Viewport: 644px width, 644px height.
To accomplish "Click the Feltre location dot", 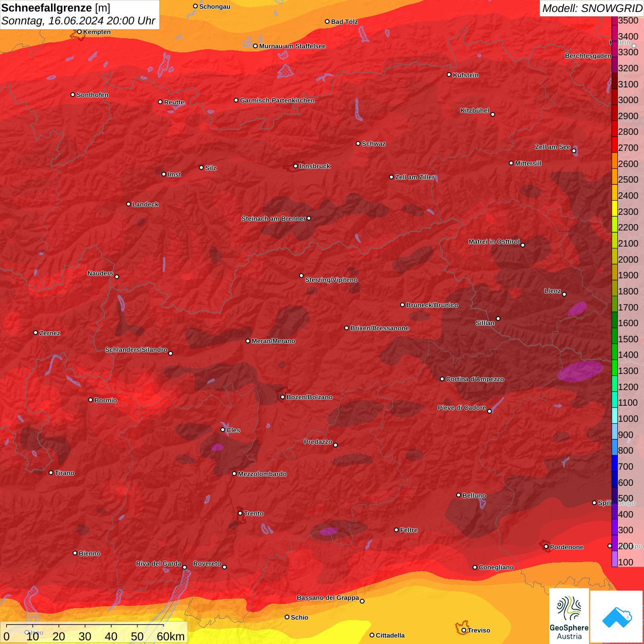I will tap(396, 530).
